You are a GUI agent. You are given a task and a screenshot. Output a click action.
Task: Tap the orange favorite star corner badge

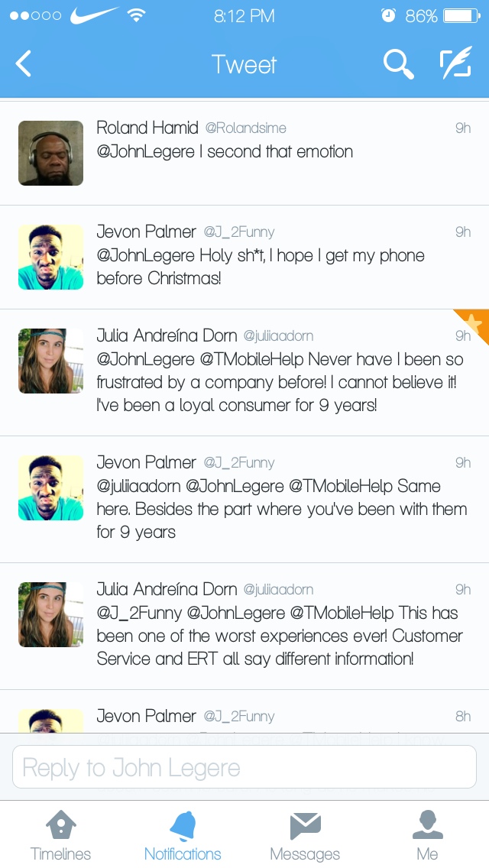click(x=474, y=323)
